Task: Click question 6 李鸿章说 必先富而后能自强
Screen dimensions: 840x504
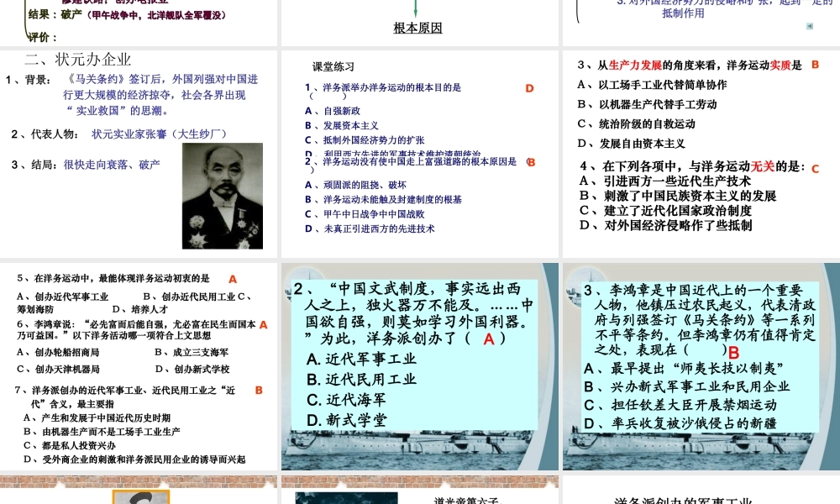Action: [x=137, y=330]
